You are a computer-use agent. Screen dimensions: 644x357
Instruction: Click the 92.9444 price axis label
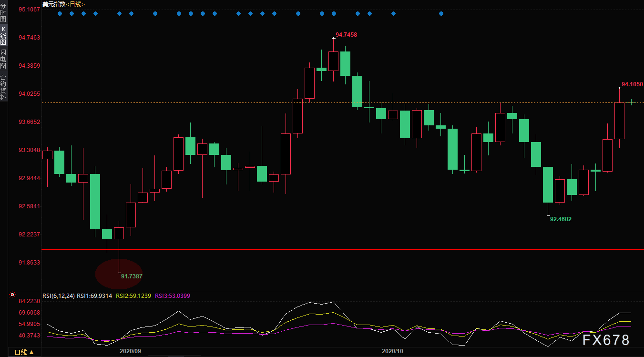29,178
